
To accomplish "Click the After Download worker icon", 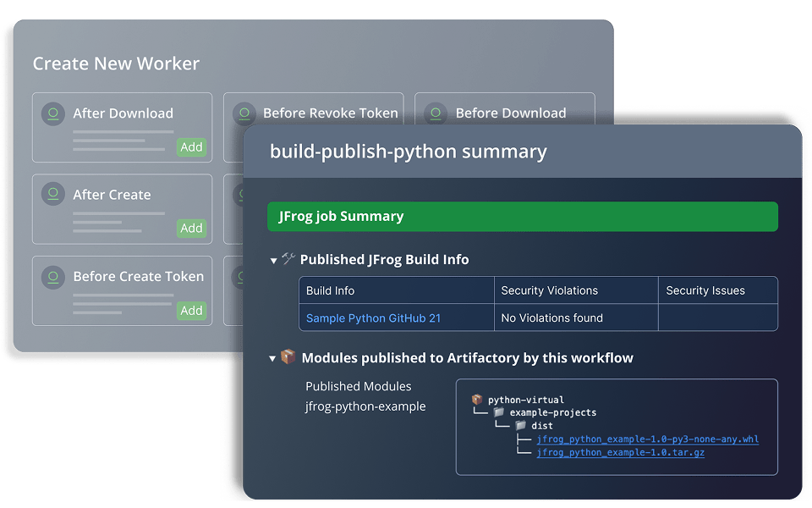I will pyautogui.click(x=52, y=113).
